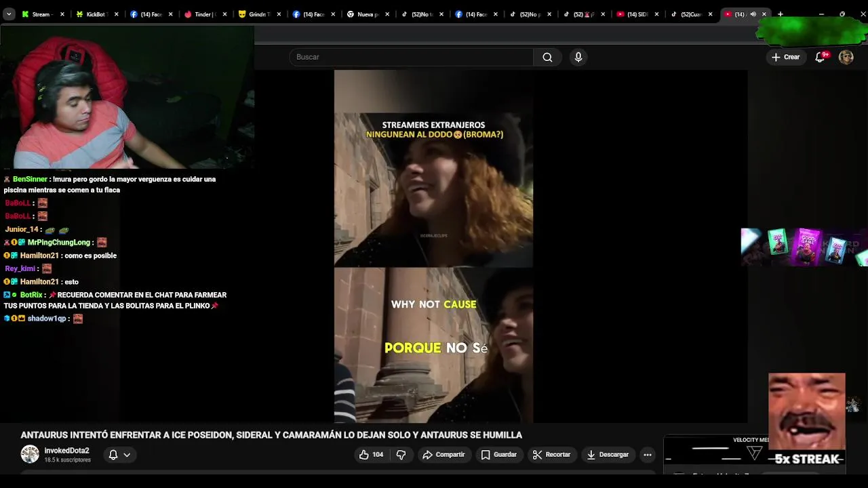Click the colorful card banner overlay
Image resolution: width=868 pixels, height=488 pixels.
pos(804,247)
